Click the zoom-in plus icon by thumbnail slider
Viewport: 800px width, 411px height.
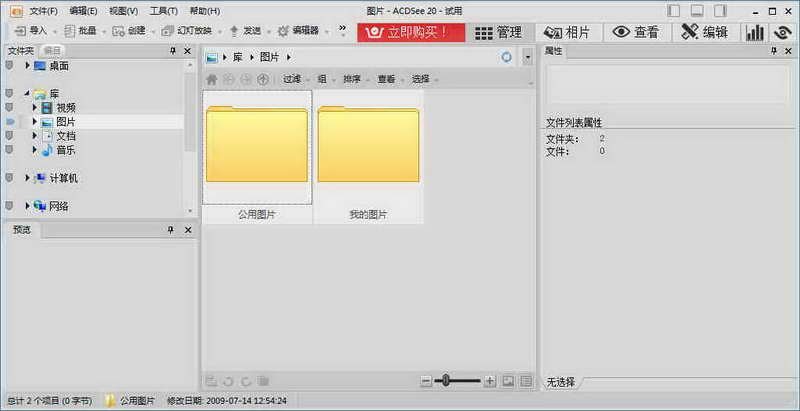[x=490, y=381]
